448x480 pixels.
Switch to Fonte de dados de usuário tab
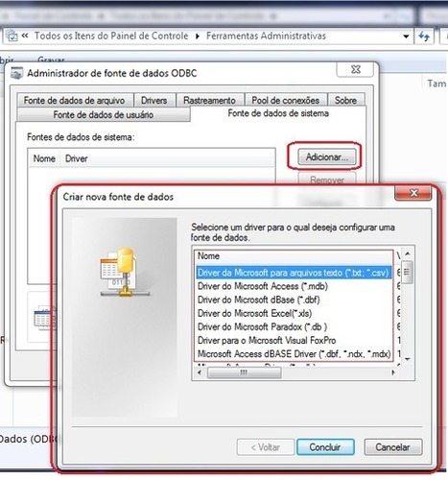click(x=104, y=114)
